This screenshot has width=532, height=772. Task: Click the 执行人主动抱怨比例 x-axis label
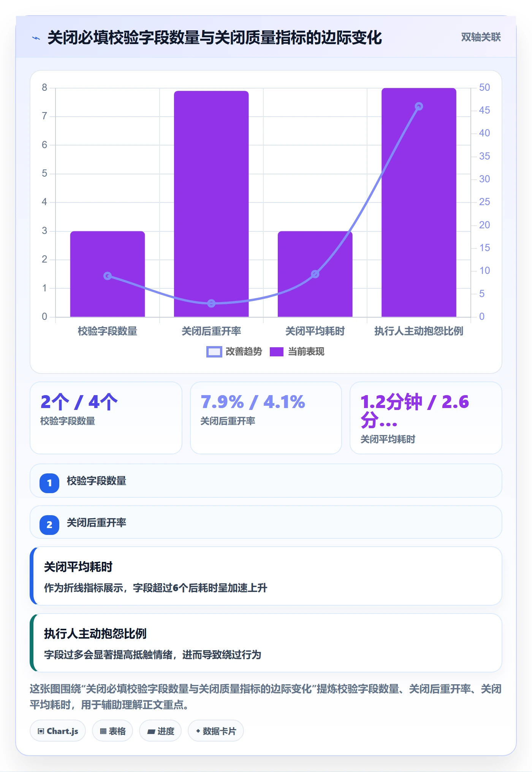pos(419,331)
